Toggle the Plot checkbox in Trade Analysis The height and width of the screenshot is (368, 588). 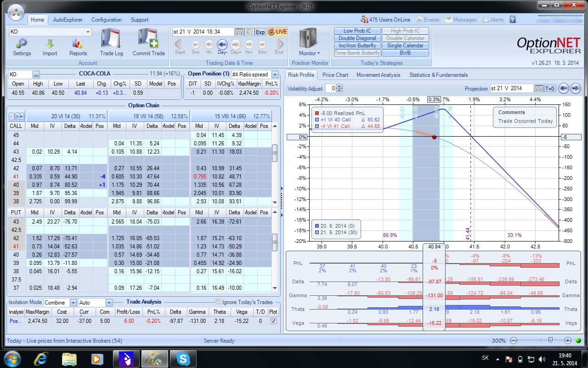click(274, 321)
